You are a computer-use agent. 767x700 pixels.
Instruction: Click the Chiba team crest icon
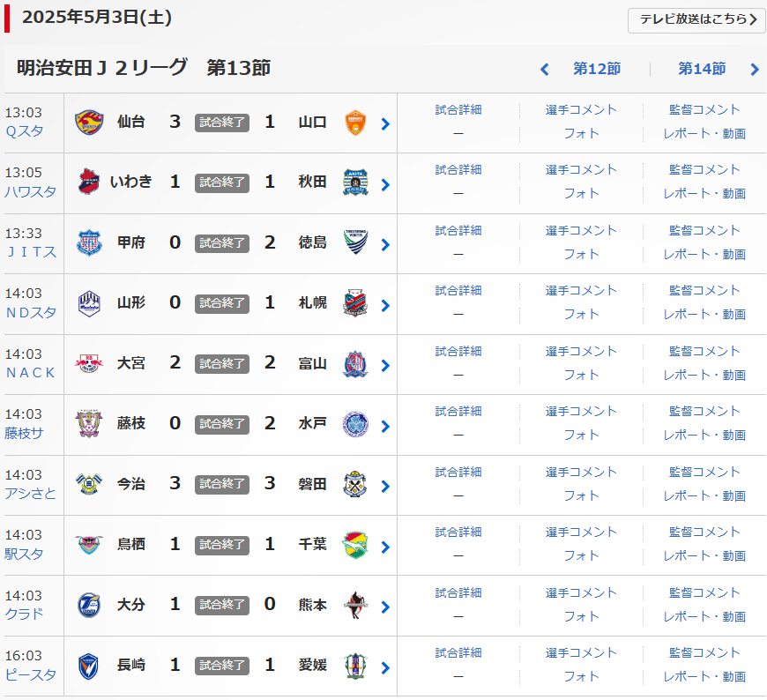click(x=355, y=544)
